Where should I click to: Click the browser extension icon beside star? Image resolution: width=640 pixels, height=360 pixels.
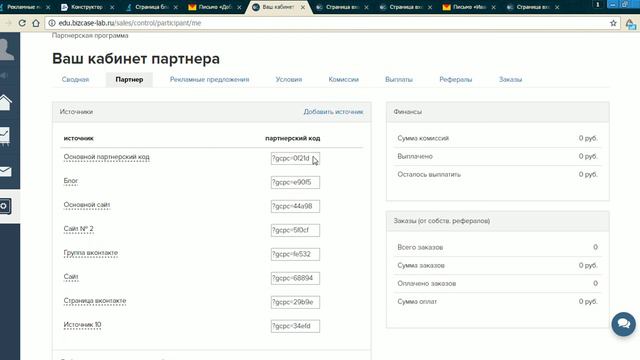pos(631,24)
